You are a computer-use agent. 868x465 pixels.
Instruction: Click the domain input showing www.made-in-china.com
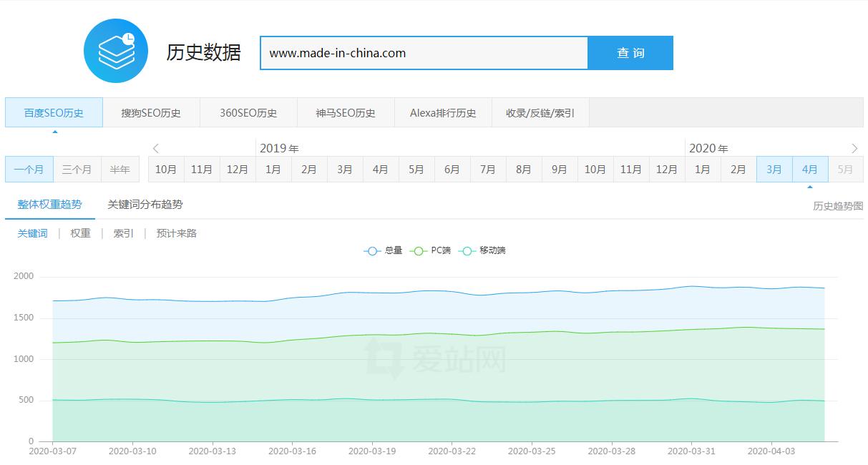click(x=422, y=52)
